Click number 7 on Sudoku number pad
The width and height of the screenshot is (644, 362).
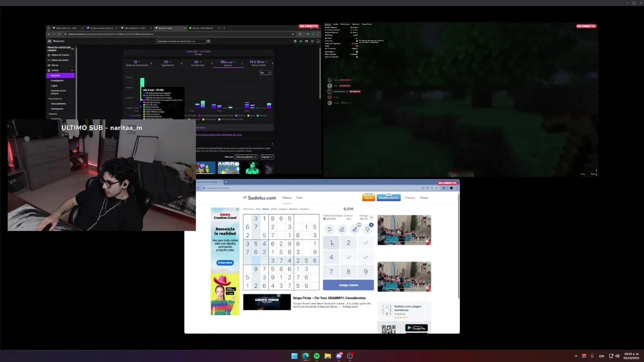point(331,271)
